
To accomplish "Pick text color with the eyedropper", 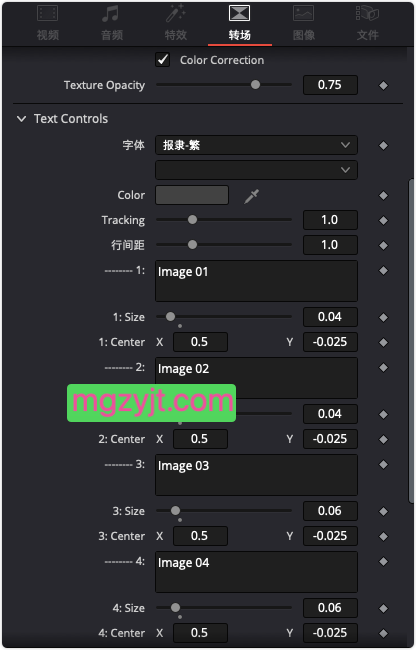I will tap(252, 196).
